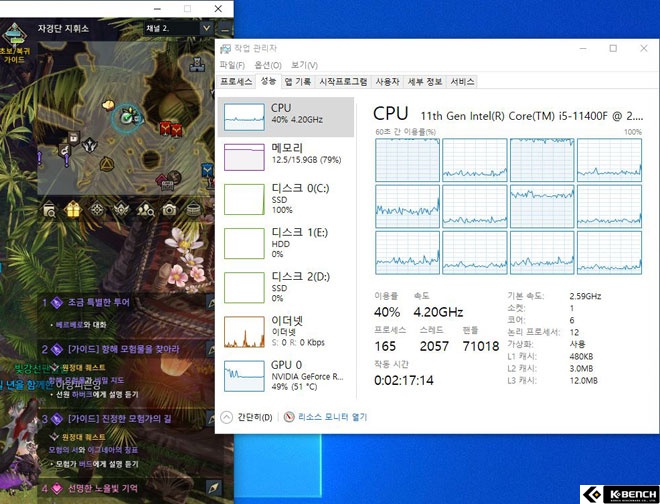Switch to the 서비스 tab
660x504 pixels.
tap(462, 82)
